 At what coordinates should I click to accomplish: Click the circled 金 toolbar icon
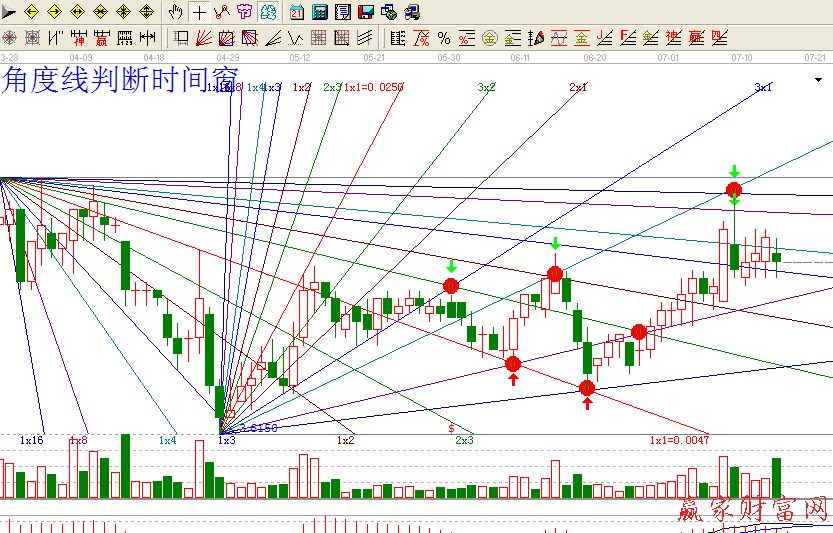(489, 38)
